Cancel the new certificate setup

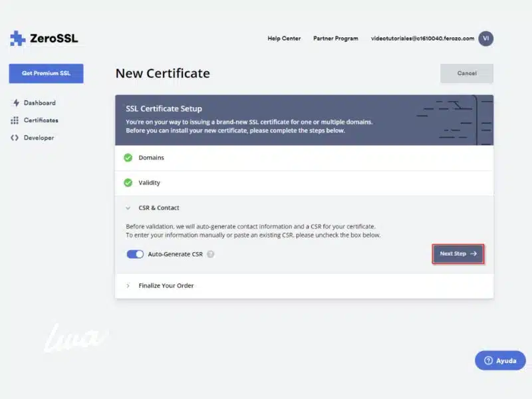coord(466,73)
